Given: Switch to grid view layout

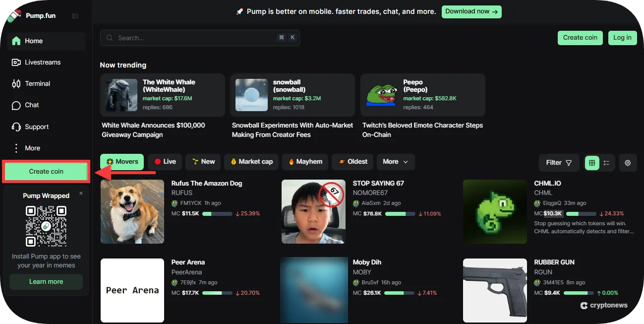Looking at the screenshot, I should (x=592, y=163).
